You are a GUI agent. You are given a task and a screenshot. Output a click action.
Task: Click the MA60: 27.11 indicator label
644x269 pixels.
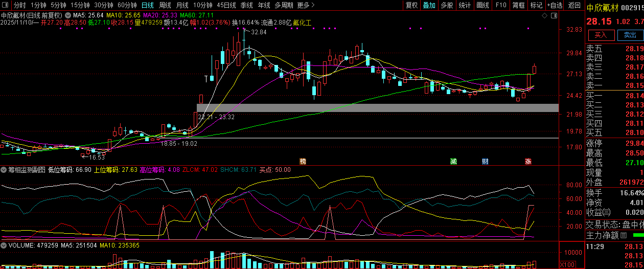coord(197,15)
